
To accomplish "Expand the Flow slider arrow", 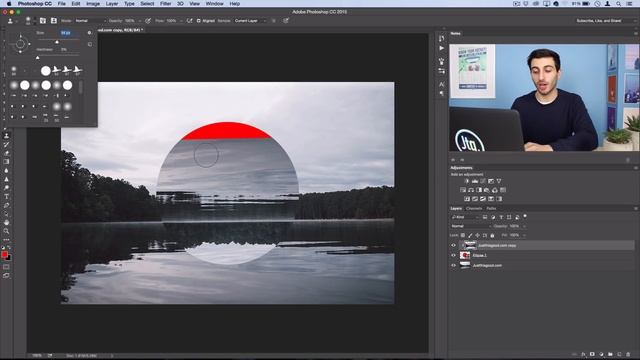I will (x=181, y=20).
